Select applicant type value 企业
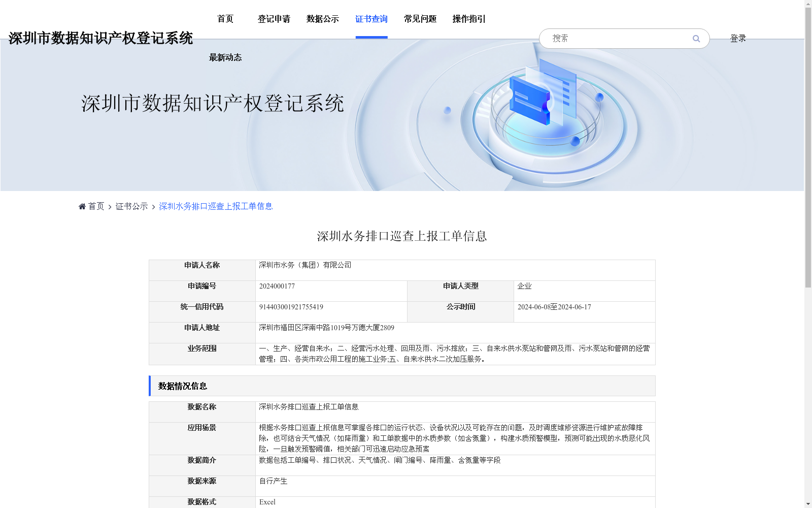Image resolution: width=812 pixels, height=508 pixels. pos(525,286)
